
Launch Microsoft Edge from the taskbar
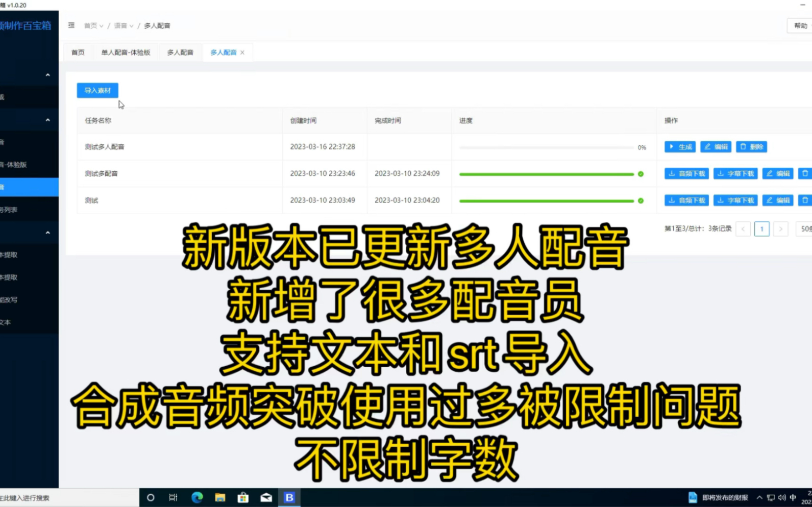197,497
